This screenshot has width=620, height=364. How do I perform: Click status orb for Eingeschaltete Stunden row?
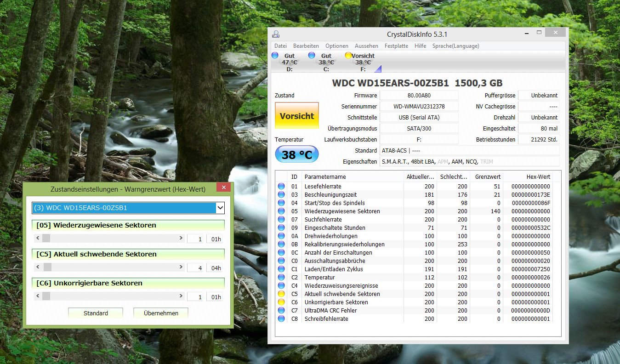click(x=281, y=227)
